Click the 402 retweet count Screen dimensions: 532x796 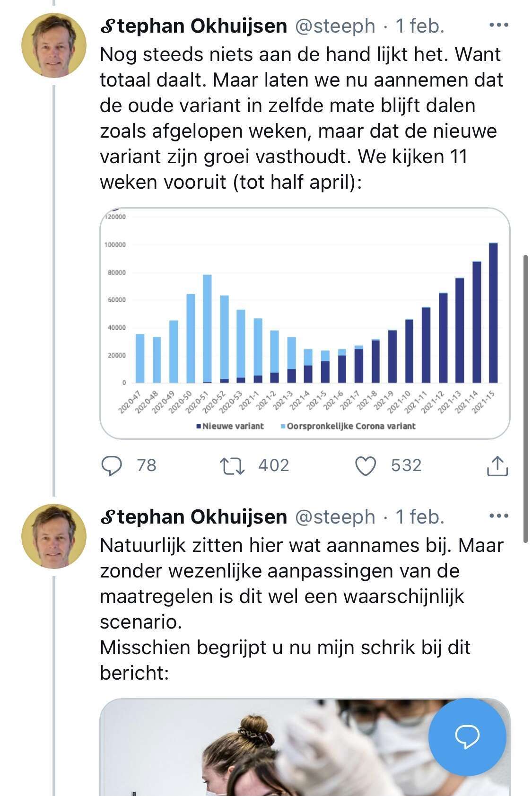click(x=273, y=466)
